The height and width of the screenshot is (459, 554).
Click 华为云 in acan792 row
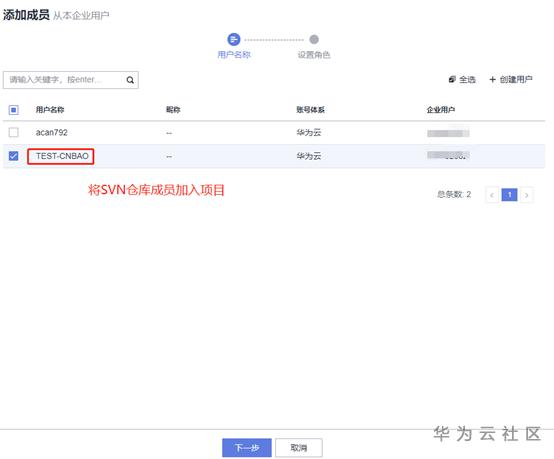pos(309,133)
